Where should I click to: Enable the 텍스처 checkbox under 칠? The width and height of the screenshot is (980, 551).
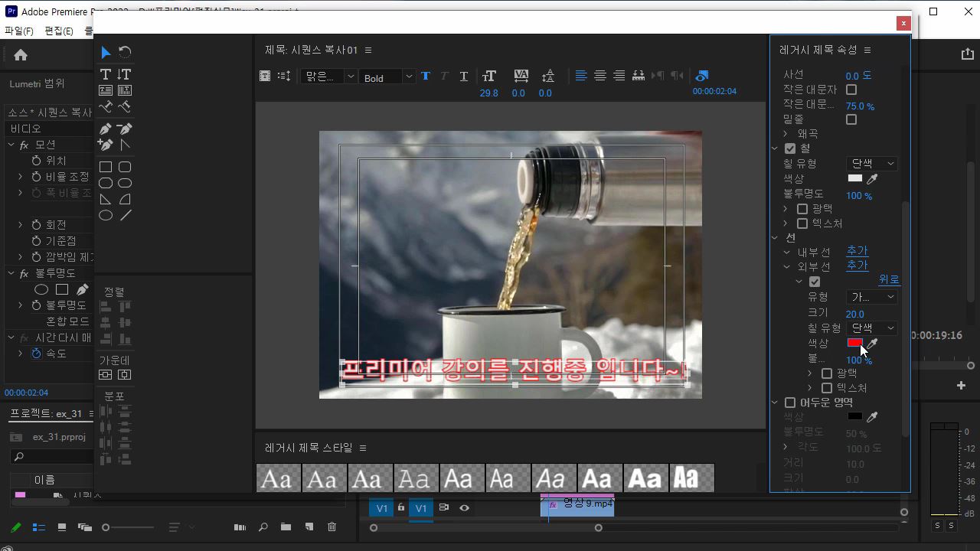pos(802,223)
